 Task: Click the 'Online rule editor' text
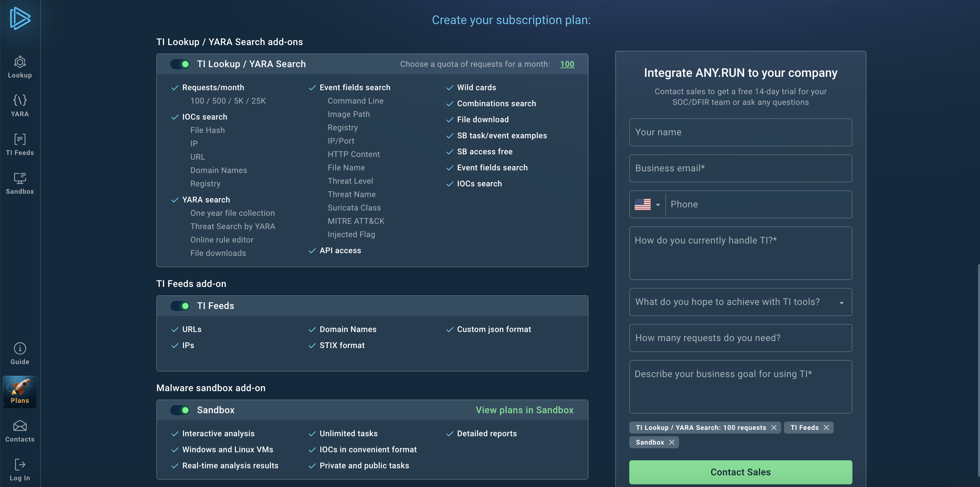(222, 240)
